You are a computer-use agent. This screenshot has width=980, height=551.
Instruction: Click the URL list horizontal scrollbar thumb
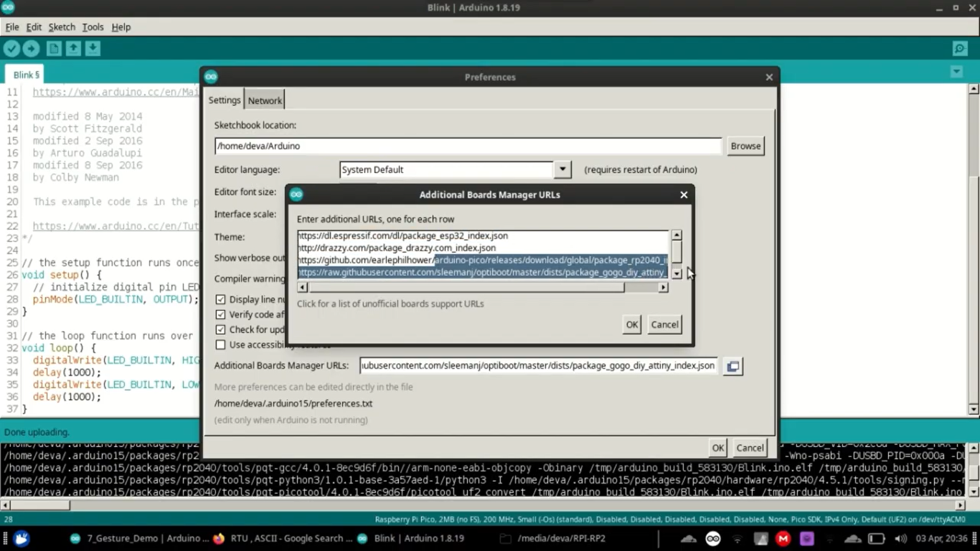point(466,287)
